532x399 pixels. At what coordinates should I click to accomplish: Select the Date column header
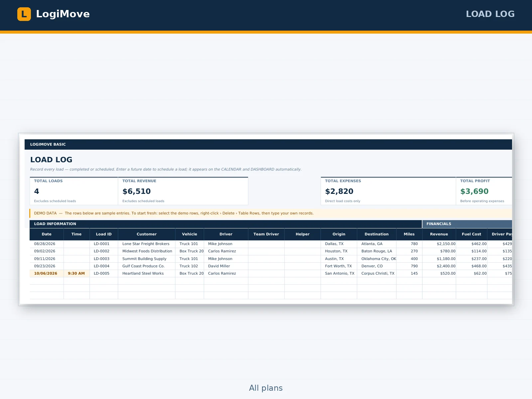(47, 234)
